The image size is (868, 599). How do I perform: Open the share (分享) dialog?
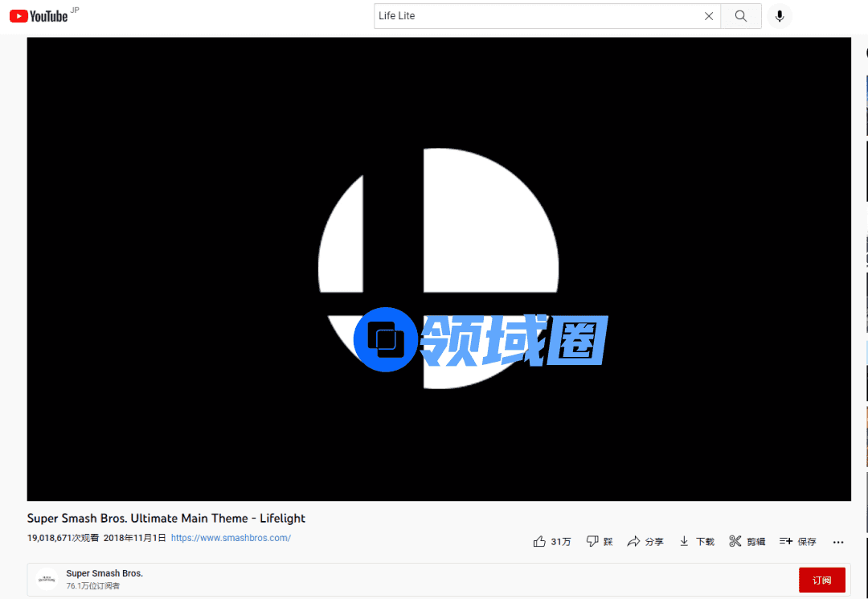click(645, 542)
